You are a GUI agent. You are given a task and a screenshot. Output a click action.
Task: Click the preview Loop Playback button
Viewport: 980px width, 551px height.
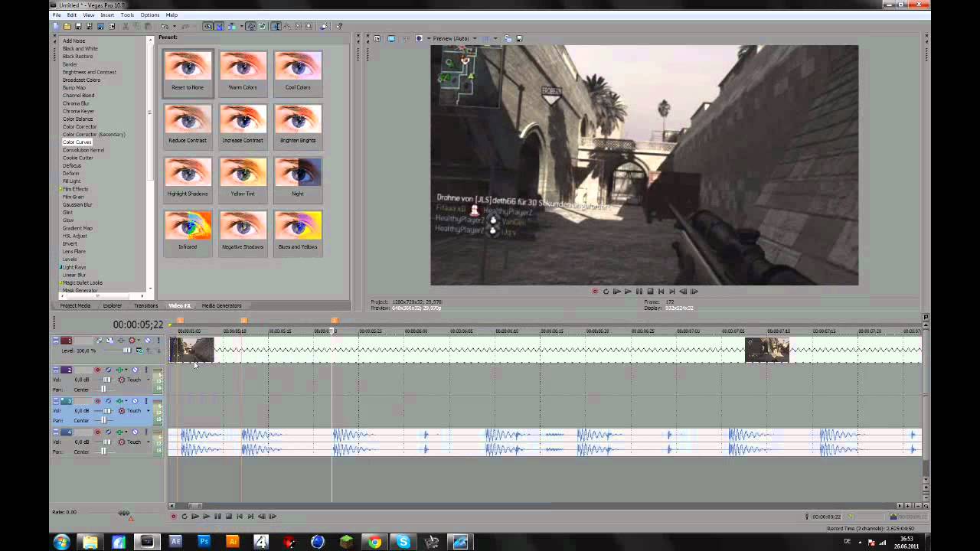point(606,291)
